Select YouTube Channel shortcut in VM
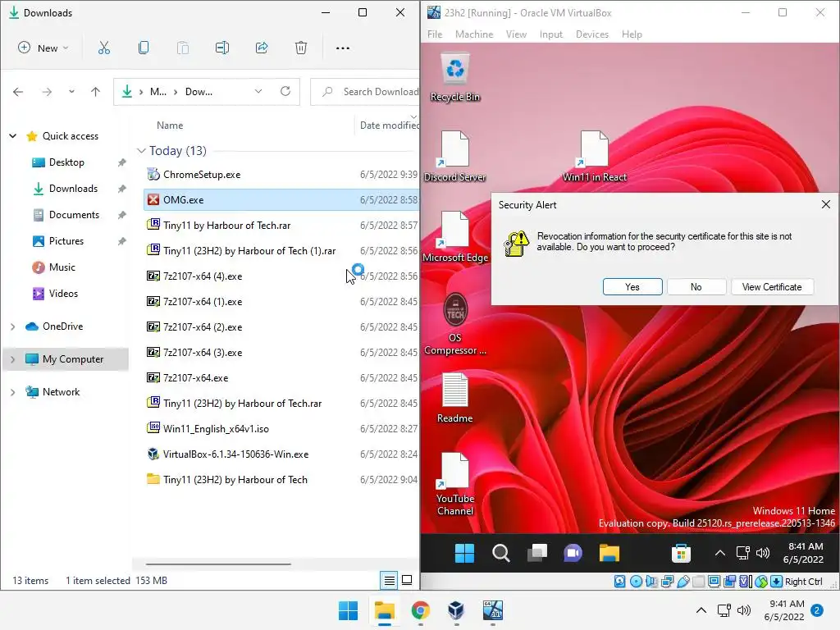The height and width of the screenshot is (630, 840). 454,484
